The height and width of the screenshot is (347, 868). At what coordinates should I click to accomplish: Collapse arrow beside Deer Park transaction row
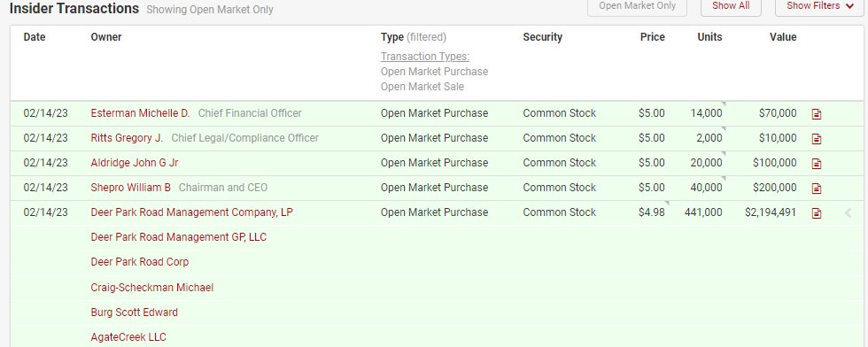[x=848, y=213]
